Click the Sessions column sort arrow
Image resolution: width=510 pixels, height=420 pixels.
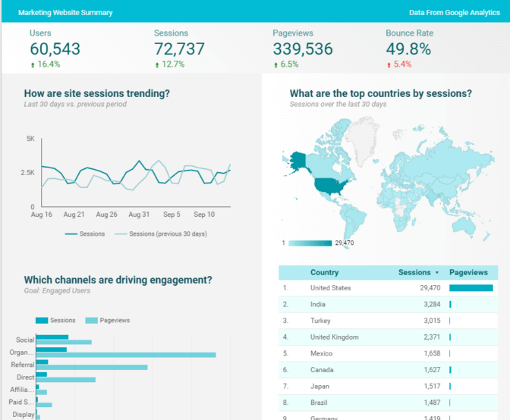pos(437,272)
